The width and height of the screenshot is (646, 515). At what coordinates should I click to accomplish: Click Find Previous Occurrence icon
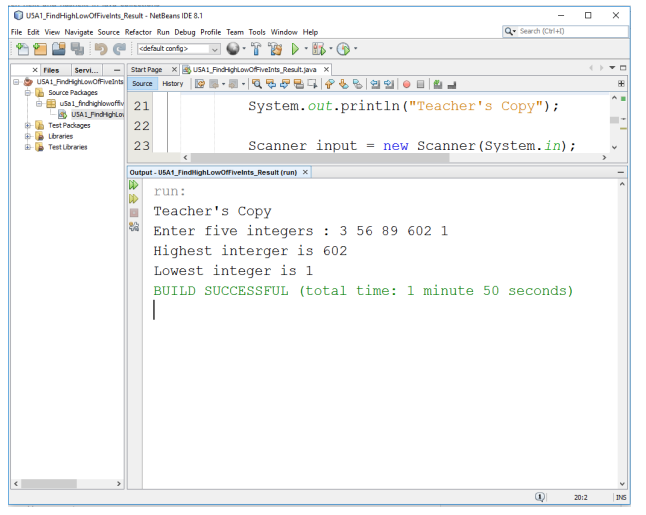tap(271, 84)
